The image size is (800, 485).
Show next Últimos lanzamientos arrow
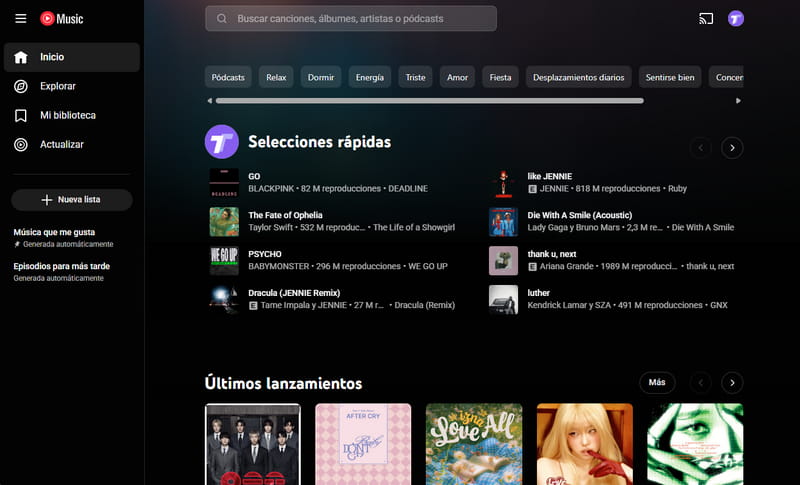pyautogui.click(x=732, y=382)
